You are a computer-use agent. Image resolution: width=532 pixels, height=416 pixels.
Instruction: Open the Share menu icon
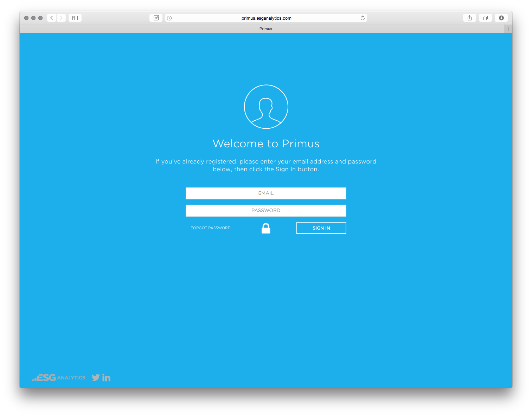coord(469,18)
